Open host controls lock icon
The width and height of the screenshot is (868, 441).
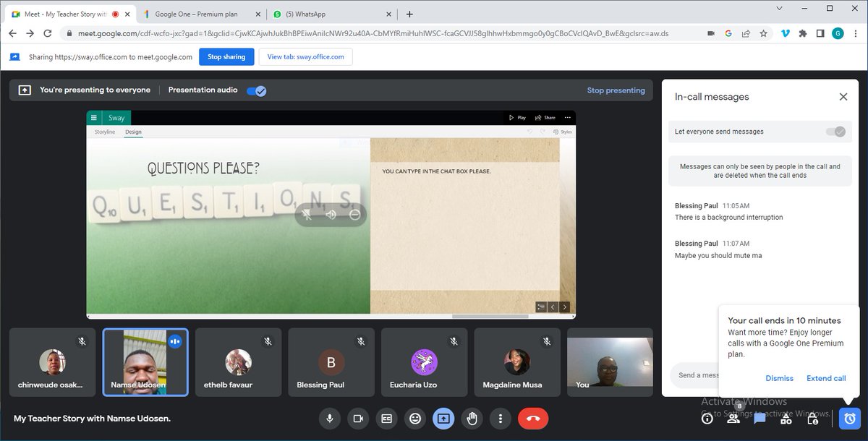tap(812, 418)
